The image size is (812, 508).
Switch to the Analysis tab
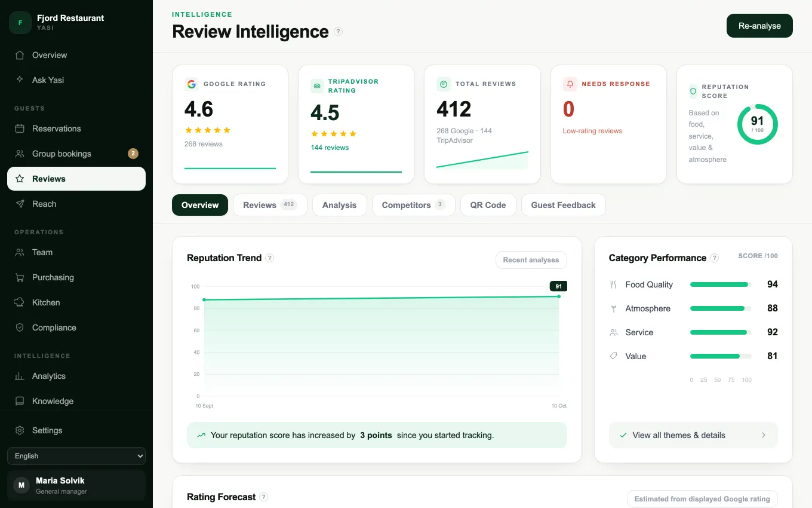coord(339,205)
